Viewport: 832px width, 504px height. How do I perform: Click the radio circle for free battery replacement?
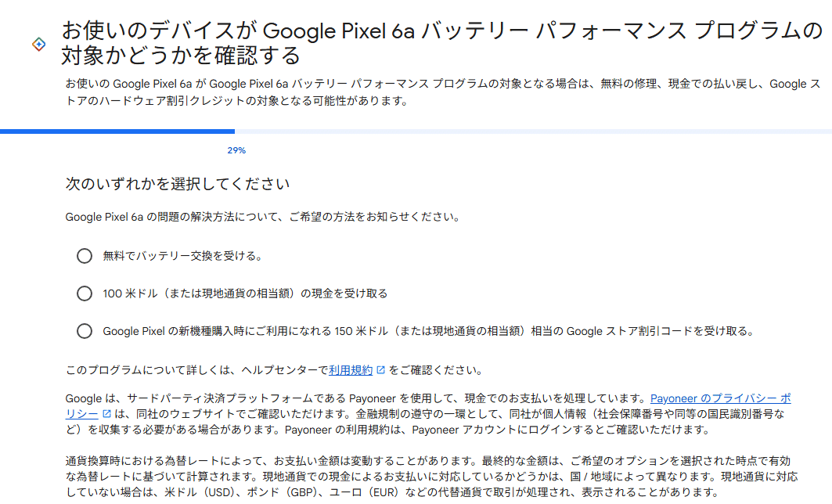click(x=85, y=253)
